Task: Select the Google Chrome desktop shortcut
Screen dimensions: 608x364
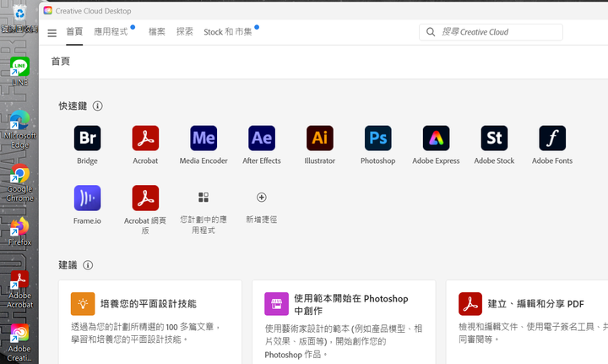Action: [19, 183]
